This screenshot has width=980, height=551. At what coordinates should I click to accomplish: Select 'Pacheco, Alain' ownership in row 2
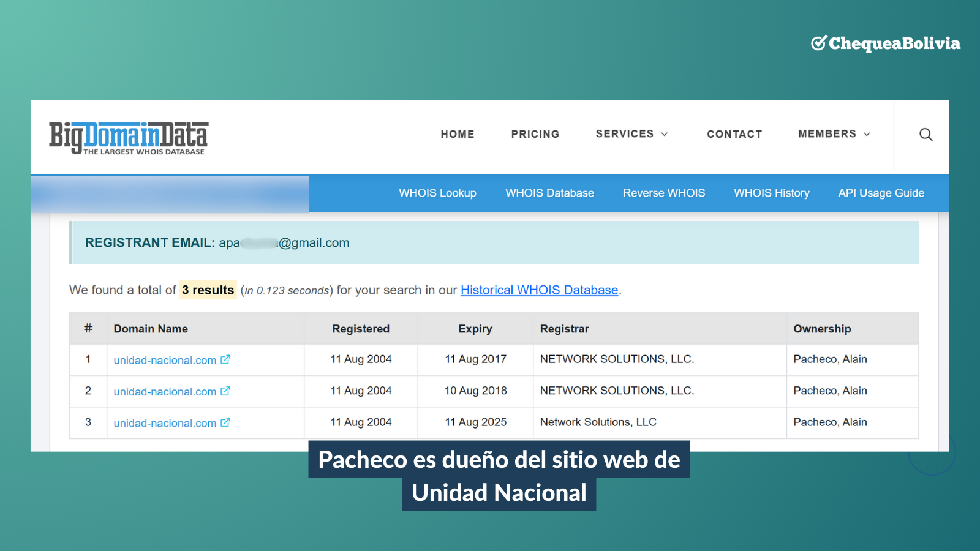pos(830,391)
